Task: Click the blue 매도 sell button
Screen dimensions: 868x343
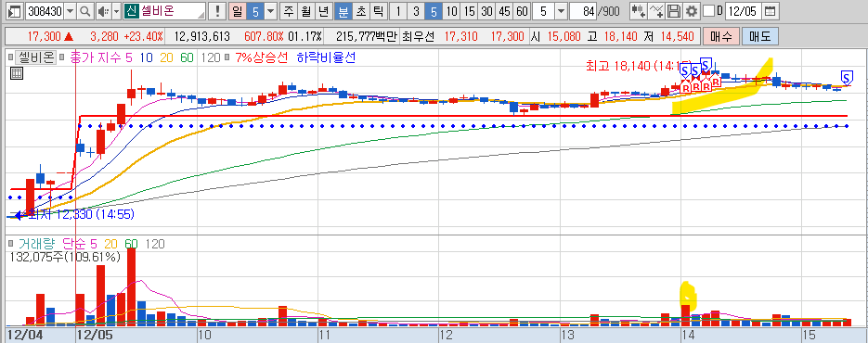Action: (759, 36)
